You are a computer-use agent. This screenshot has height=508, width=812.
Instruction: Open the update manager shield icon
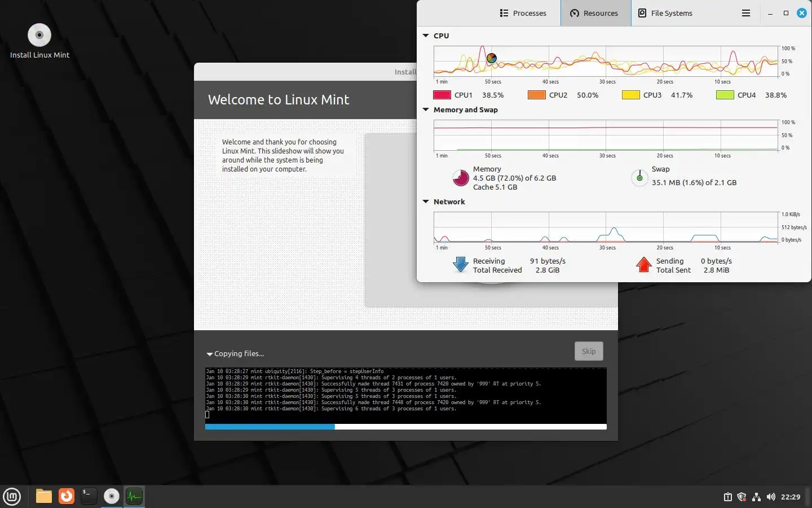[x=742, y=497]
